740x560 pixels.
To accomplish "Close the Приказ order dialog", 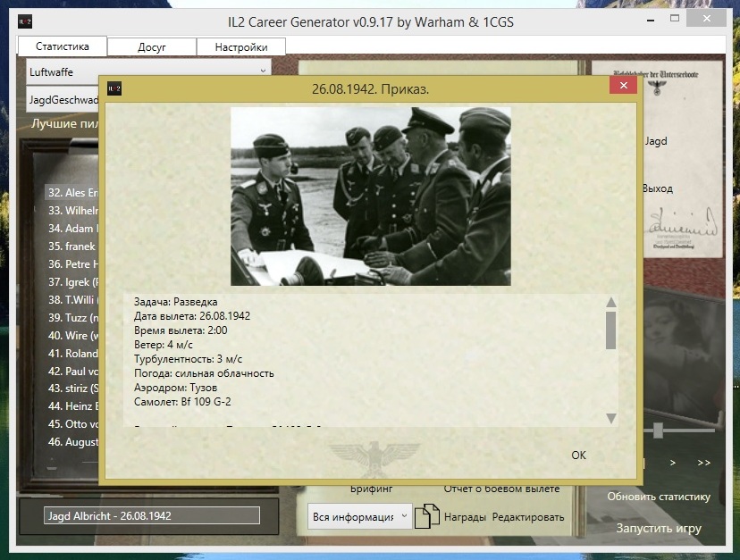I will (624, 86).
